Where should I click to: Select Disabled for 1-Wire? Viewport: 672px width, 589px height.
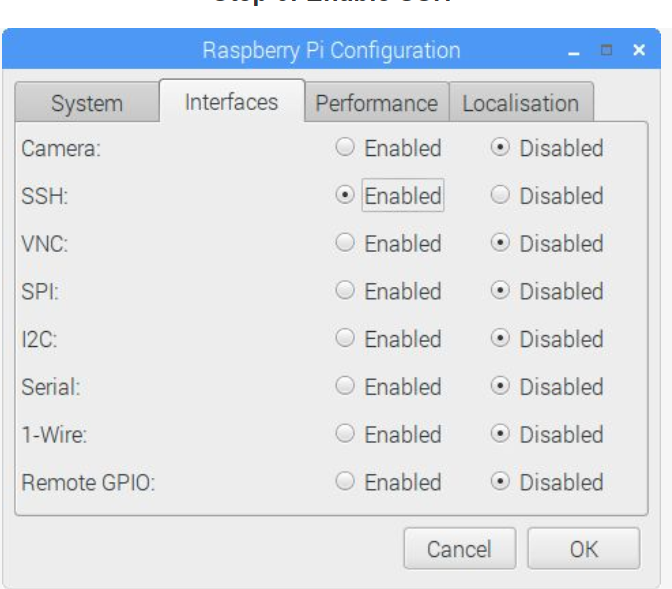501,435
